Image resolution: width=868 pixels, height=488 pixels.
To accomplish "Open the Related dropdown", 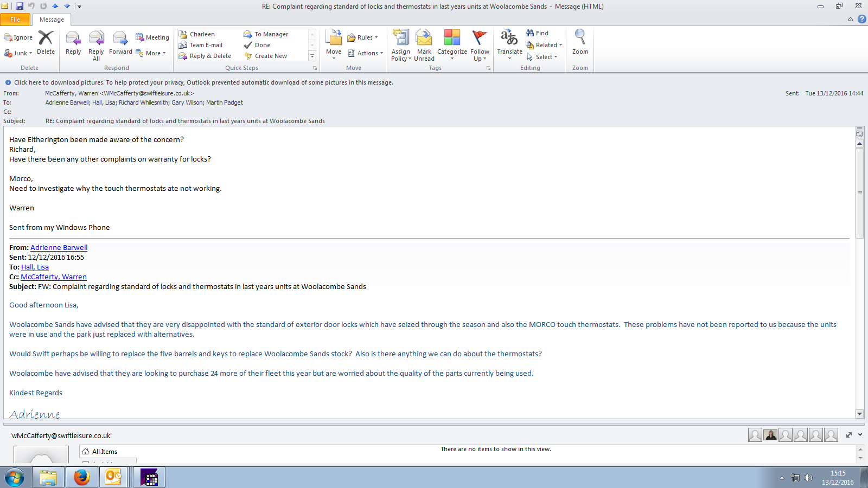I will pos(544,45).
